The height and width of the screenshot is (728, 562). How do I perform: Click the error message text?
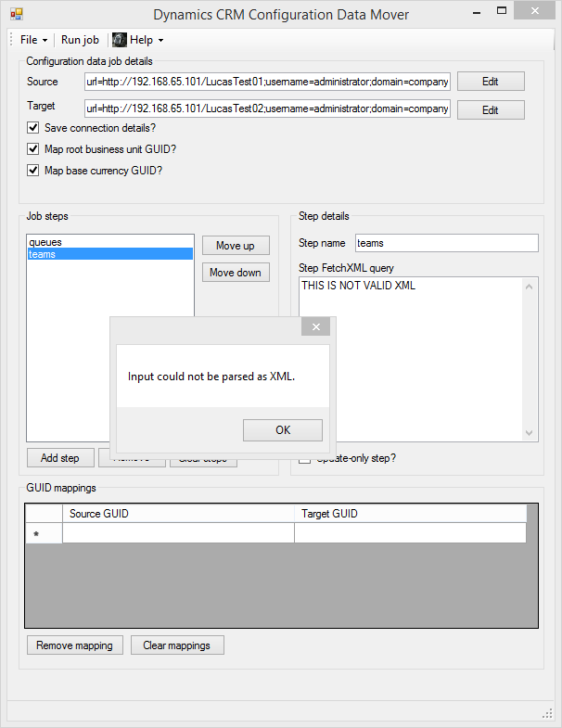[x=211, y=377]
